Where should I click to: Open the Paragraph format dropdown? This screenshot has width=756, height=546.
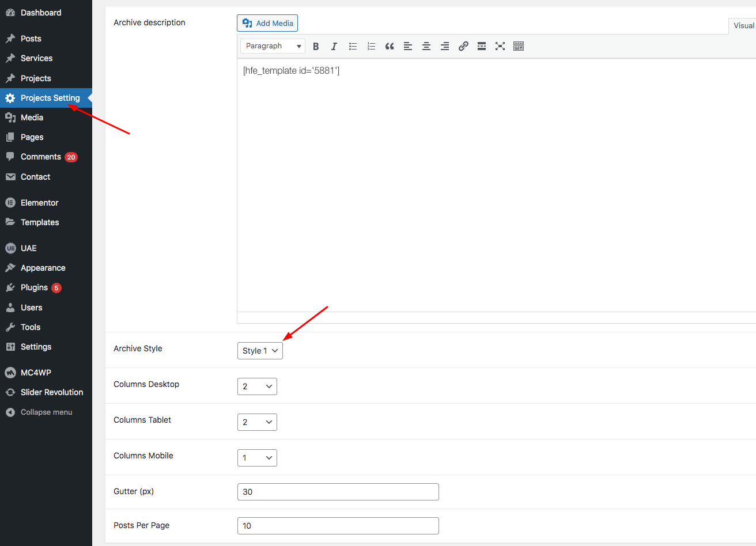click(273, 46)
